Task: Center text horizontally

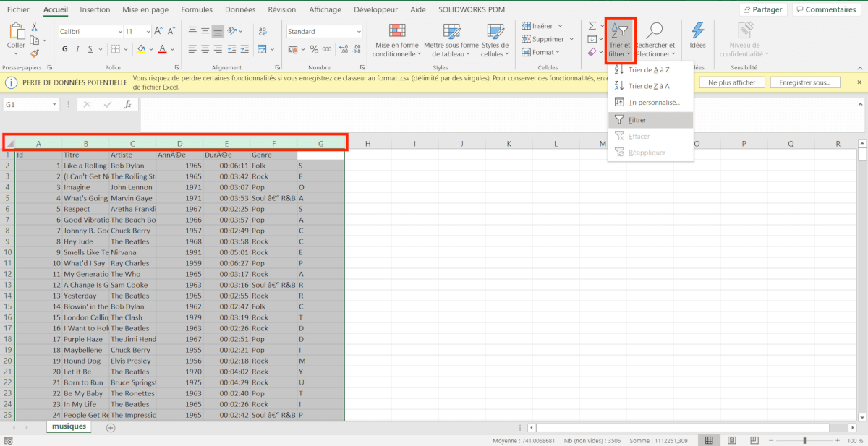Action: point(205,49)
